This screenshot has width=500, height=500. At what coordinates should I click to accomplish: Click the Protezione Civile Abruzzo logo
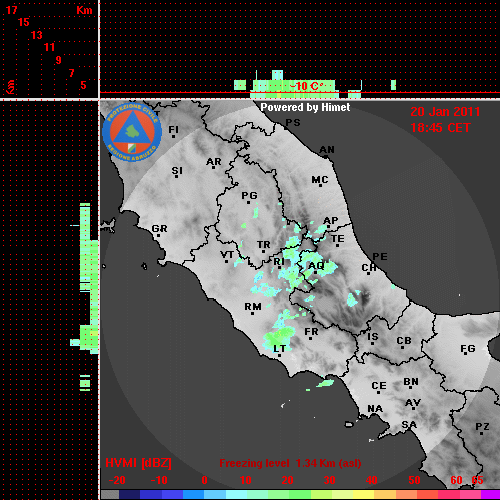coord(132,132)
